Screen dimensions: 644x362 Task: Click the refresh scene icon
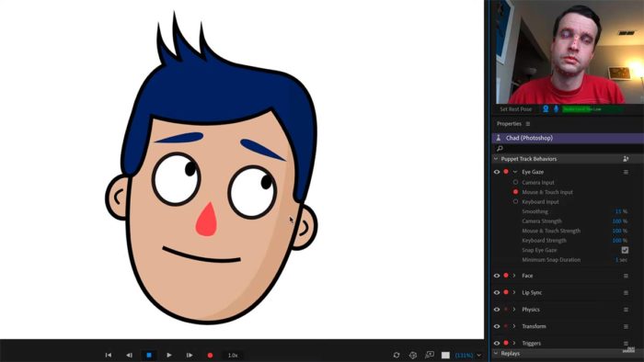click(397, 355)
